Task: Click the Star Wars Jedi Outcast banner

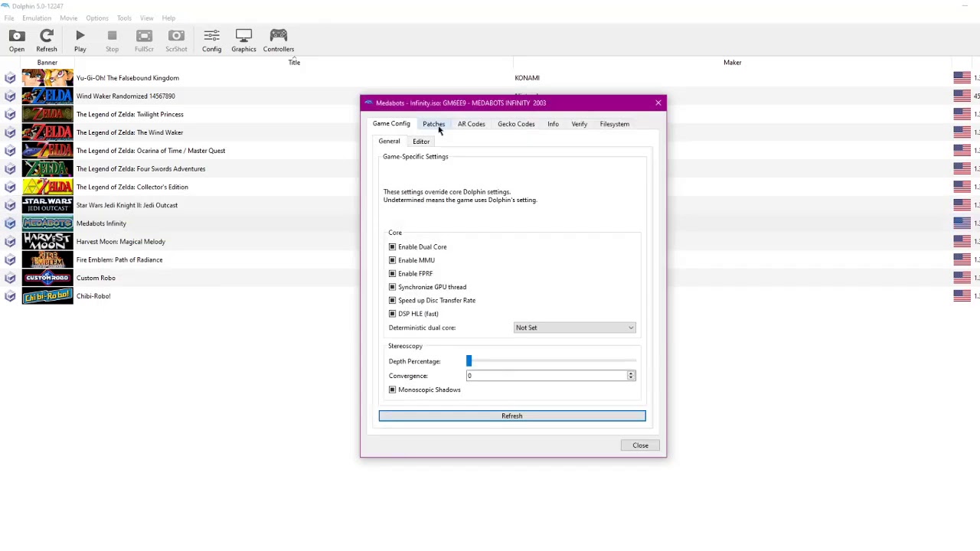Action: pyautogui.click(x=47, y=205)
